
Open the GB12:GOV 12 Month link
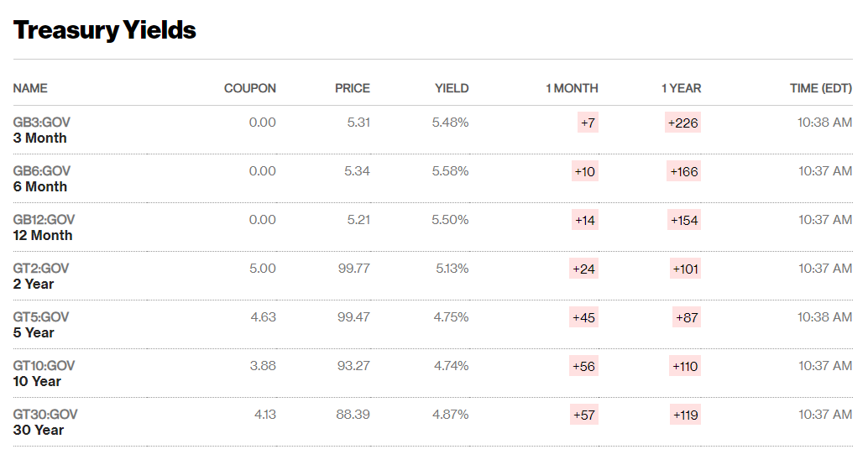[x=44, y=227]
